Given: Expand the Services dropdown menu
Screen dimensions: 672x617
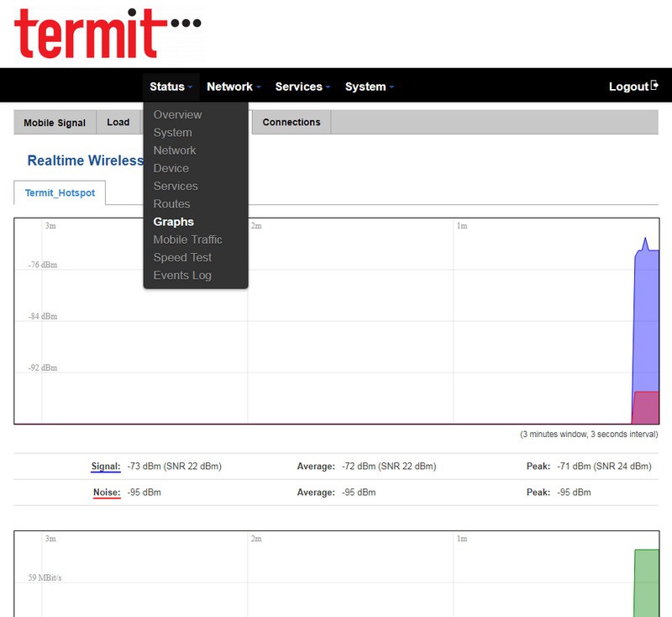Looking at the screenshot, I should coord(302,87).
